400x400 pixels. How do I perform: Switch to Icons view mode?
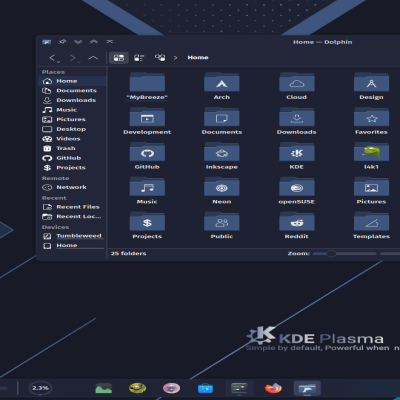point(119,58)
